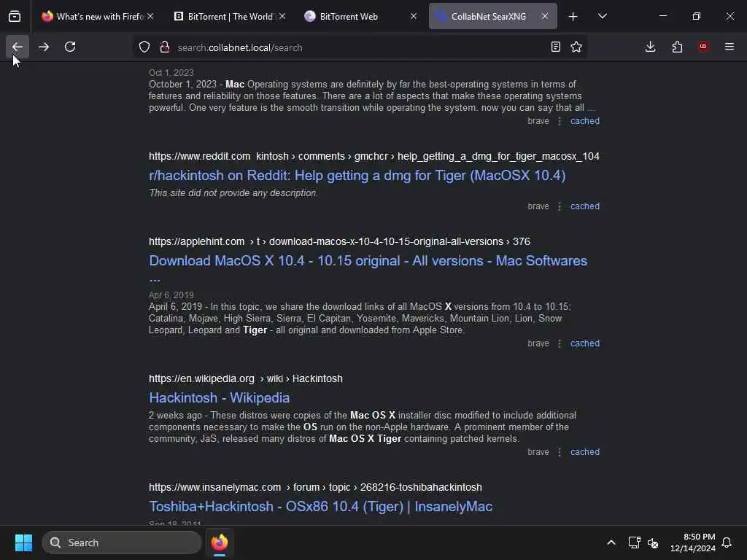Click the taskbar Search box

tap(122, 542)
